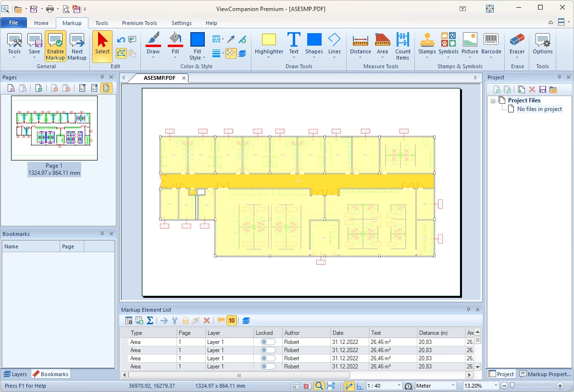Image resolution: width=574 pixels, height=392 pixels.
Task: Toggle Locked switch in second Area row
Action: (x=268, y=350)
